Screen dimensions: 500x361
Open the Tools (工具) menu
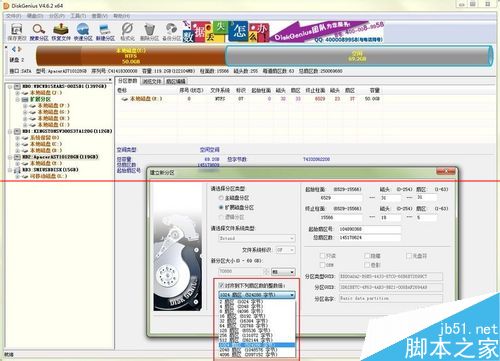click(78, 16)
